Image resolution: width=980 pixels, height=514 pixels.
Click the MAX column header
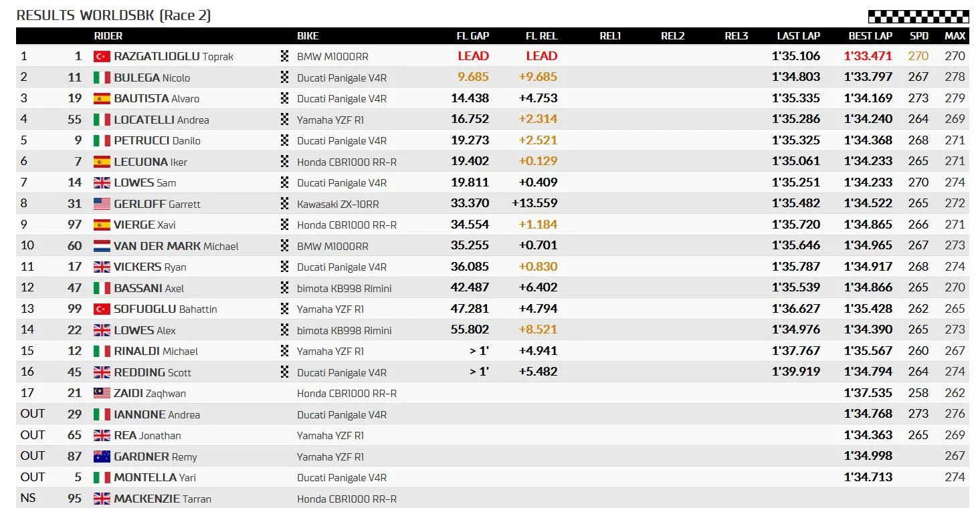[x=955, y=36]
